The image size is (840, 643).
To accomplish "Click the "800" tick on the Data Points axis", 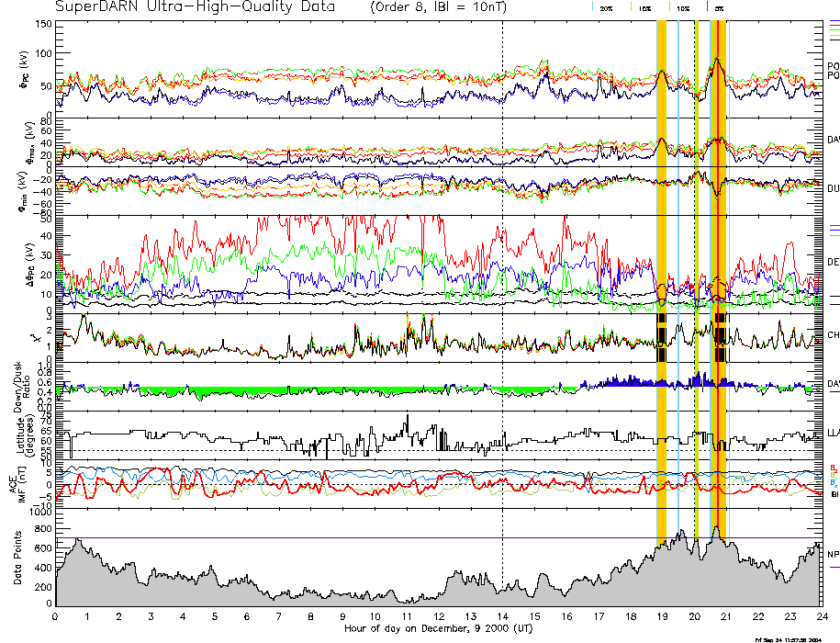I will (x=44, y=529).
